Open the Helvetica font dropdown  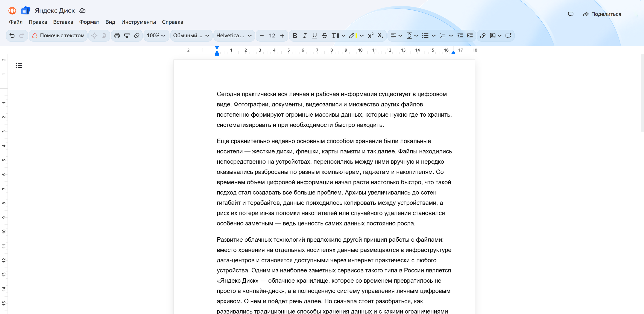pyautogui.click(x=234, y=35)
